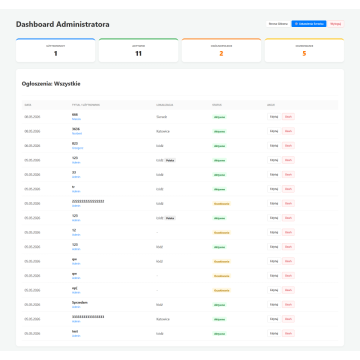Click Edytuj for the test listing
Image resolution: width=360 pixels, height=360 pixels.
(x=274, y=333)
